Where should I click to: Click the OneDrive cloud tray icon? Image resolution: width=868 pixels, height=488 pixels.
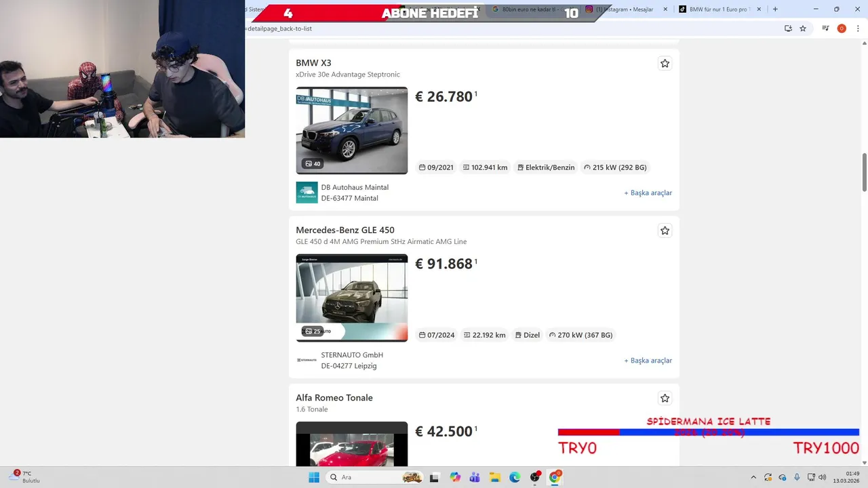(x=783, y=477)
